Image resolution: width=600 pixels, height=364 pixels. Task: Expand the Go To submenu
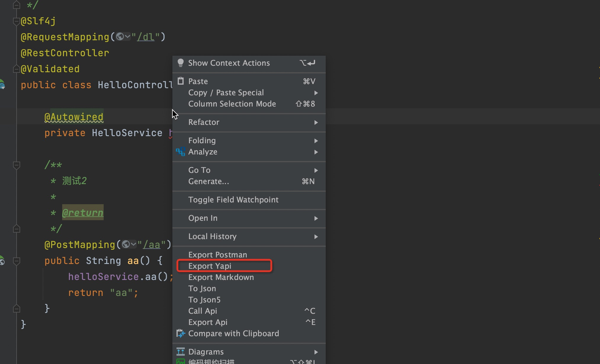pyautogui.click(x=199, y=170)
